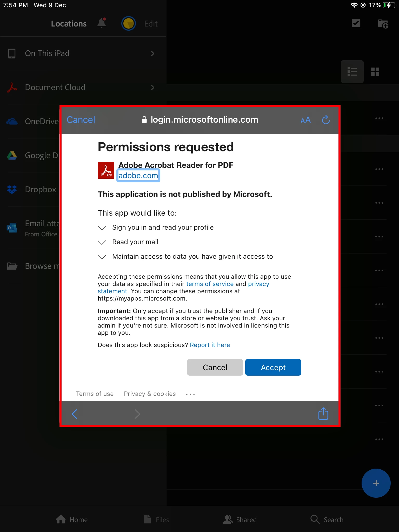Tap the Accept button
Screen dimensions: 399x532
[273, 367]
